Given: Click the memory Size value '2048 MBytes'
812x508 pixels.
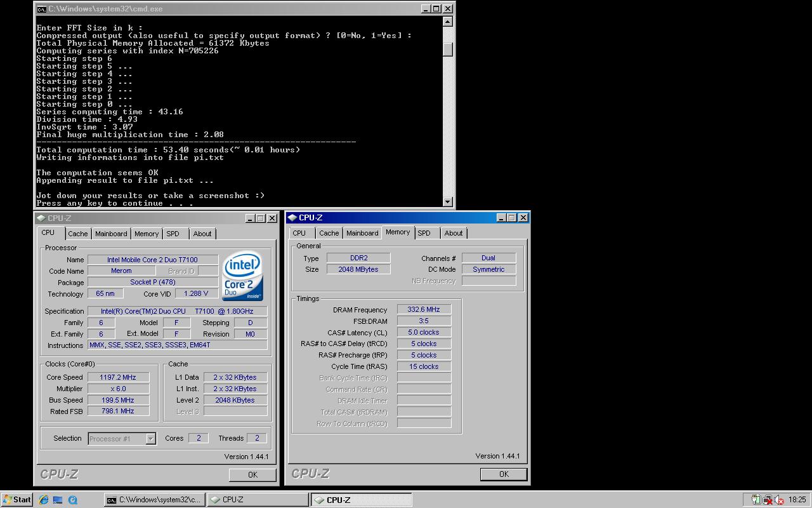Looking at the screenshot, I should pos(358,269).
